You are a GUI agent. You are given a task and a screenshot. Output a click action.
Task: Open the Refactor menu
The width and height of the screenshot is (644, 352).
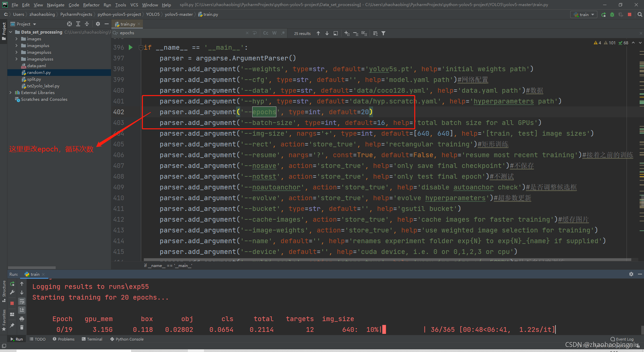91,5
